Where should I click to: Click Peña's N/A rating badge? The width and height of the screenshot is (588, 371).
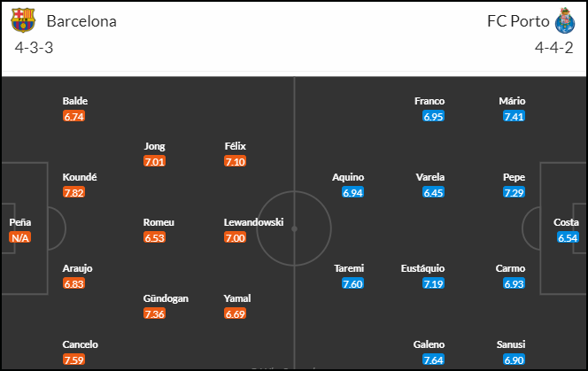click(19, 238)
